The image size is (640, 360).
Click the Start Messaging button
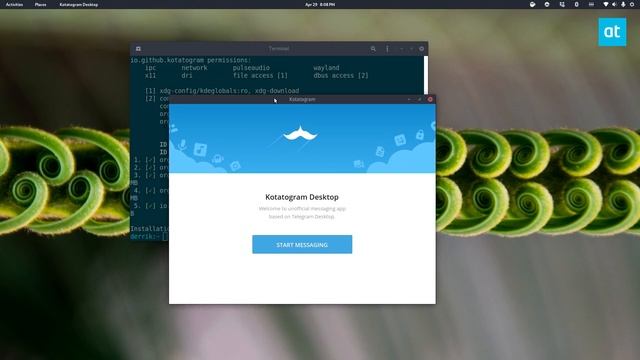[x=302, y=244]
